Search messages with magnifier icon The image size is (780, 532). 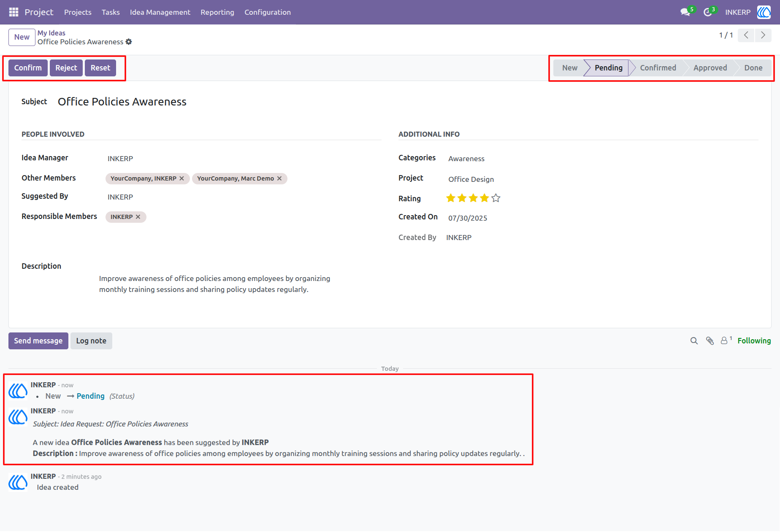[x=694, y=341]
